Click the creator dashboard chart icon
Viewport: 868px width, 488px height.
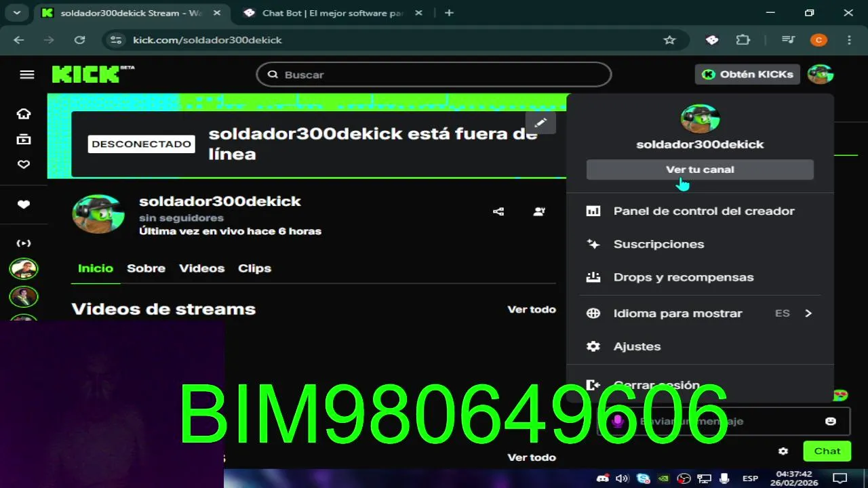[593, 211]
